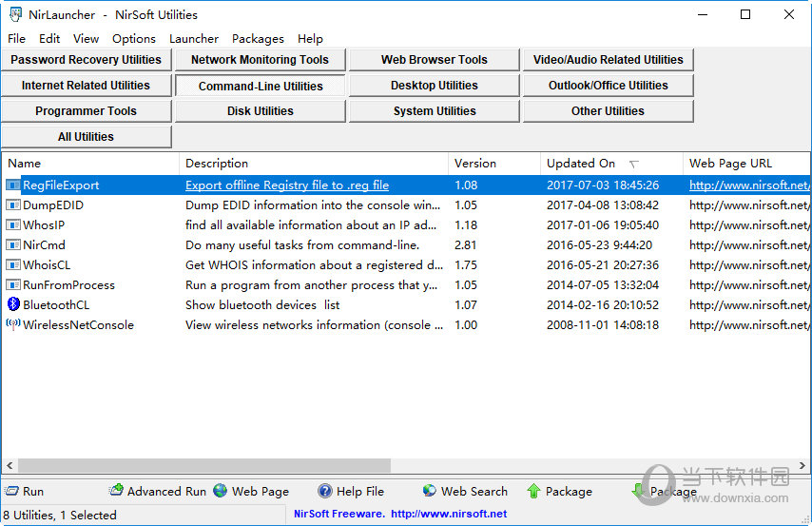The height and width of the screenshot is (526, 812).
Task: Click the DumpEDID row icon
Action: tap(13, 205)
